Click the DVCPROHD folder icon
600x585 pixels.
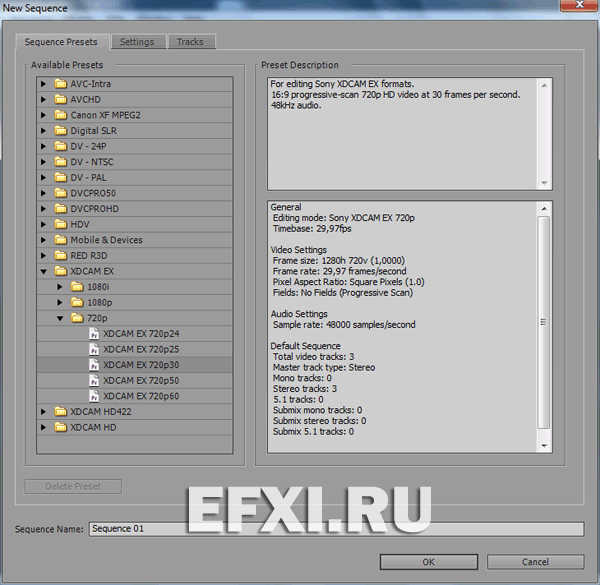(60, 209)
